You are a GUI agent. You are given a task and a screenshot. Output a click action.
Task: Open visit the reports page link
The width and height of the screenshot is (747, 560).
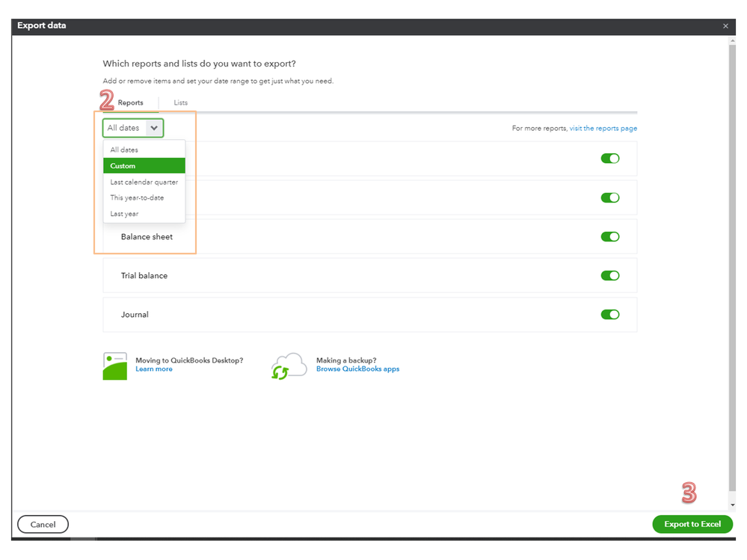coord(603,129)
